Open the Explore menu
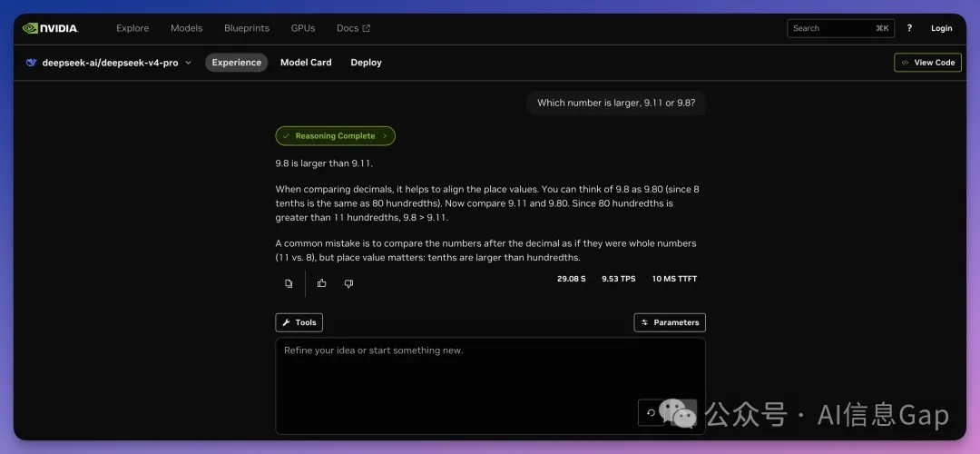The image size is (980, 454). coord(132,28)
